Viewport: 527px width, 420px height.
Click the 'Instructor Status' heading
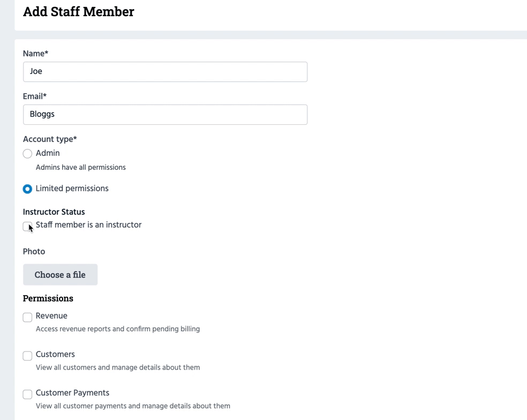(x=54, y=212)
